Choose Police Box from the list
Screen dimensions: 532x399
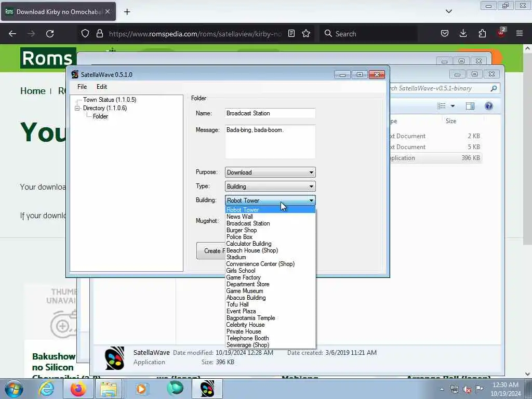[270, 237]
